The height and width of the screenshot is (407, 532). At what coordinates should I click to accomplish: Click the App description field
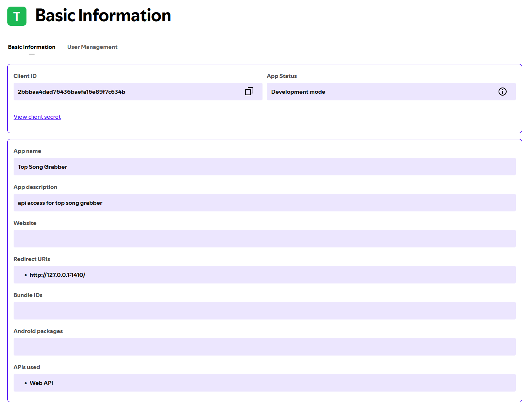pos(265,203)
